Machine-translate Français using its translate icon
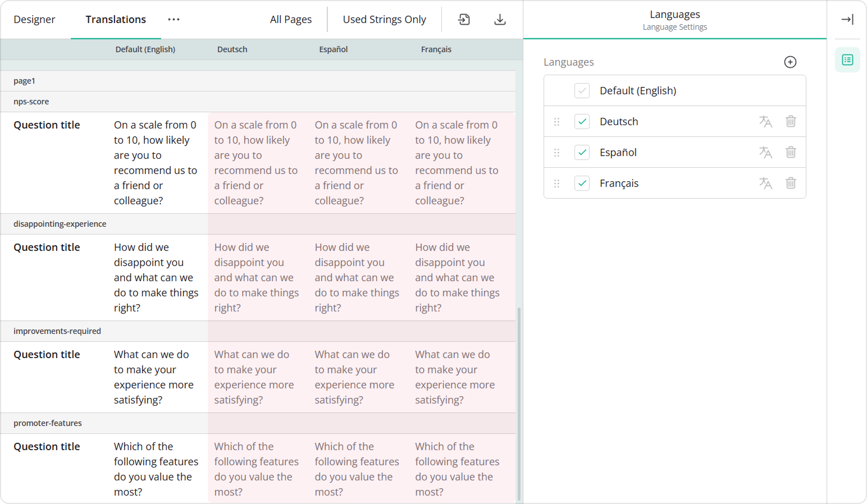 click(x=766, y=183)
